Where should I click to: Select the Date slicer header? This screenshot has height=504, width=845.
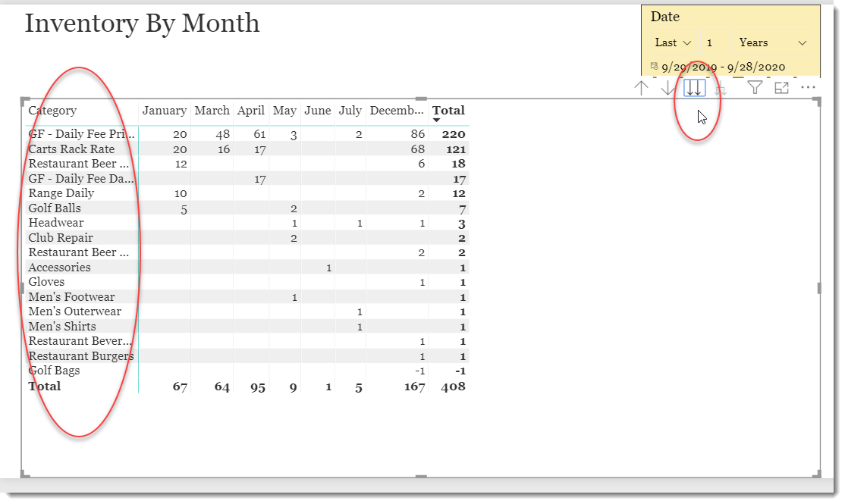click(x=664, y=16)
